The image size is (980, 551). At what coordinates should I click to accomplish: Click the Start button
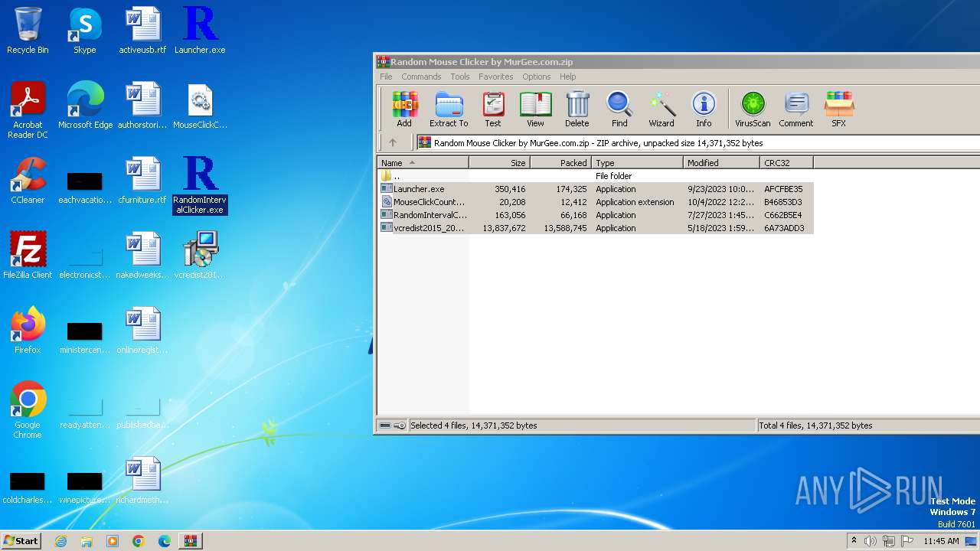pos(21,540)
